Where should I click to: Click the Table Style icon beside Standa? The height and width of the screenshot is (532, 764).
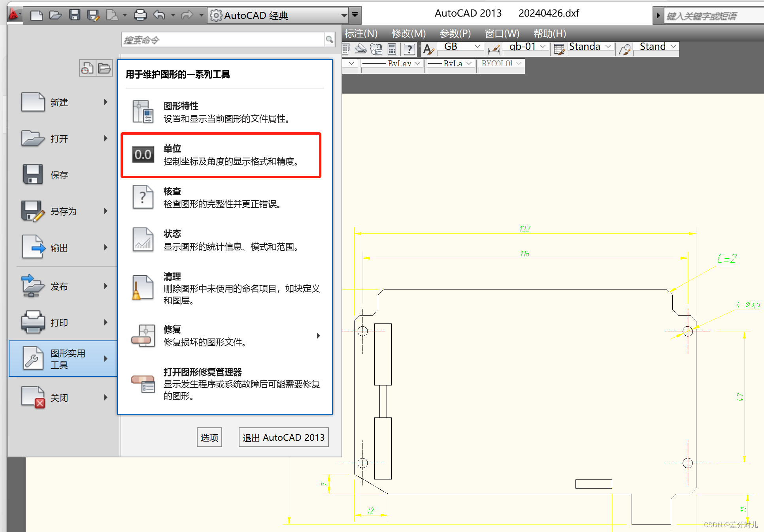click(x=559, y=49)
